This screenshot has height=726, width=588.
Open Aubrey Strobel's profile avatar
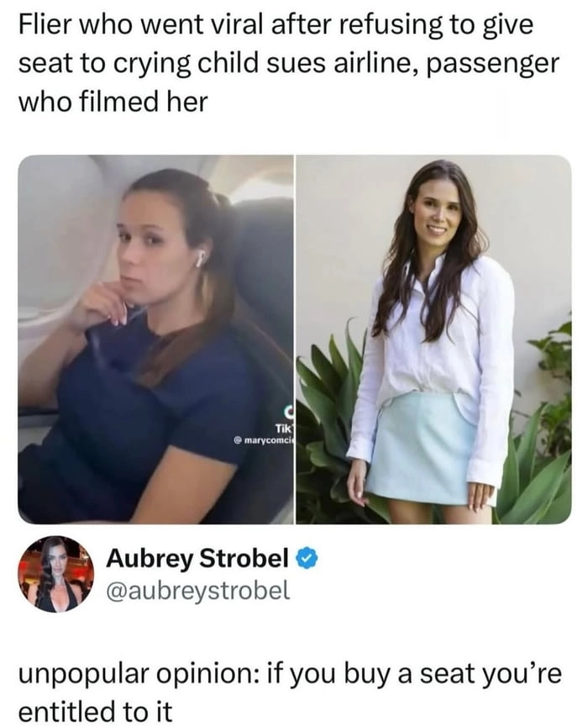coord(55,574)
